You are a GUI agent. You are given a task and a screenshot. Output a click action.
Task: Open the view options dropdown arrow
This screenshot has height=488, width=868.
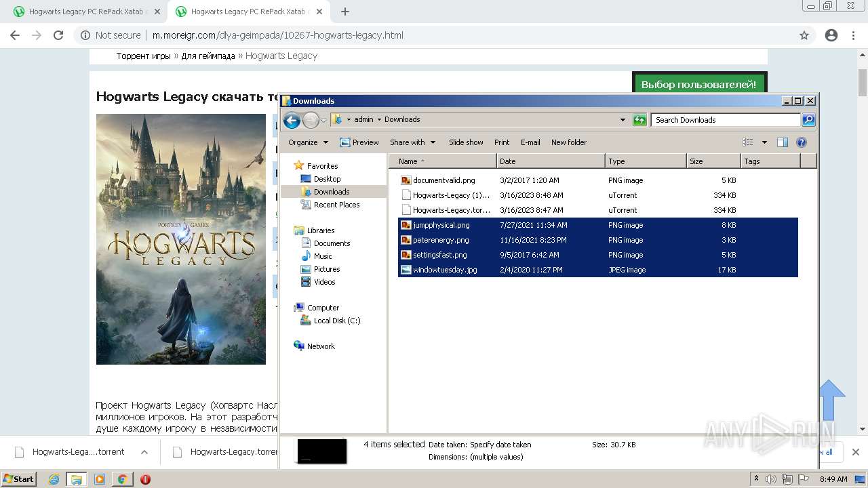[764, 142]
